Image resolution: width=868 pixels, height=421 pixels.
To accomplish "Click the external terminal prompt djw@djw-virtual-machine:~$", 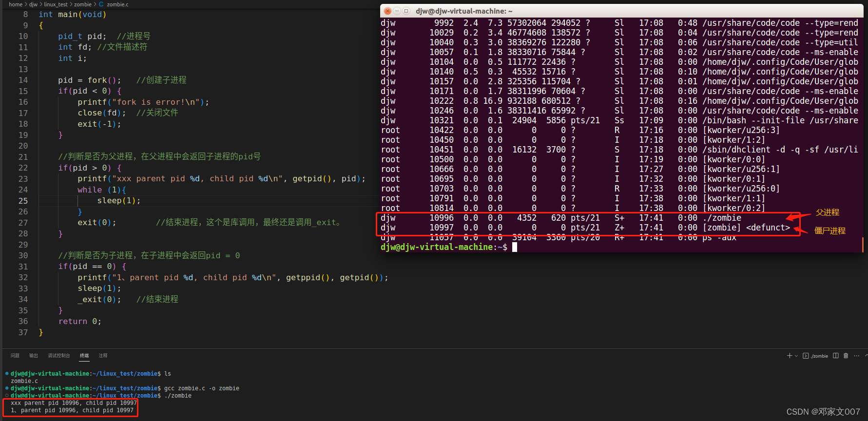I will pyautogui.click(x=444, y=247).
